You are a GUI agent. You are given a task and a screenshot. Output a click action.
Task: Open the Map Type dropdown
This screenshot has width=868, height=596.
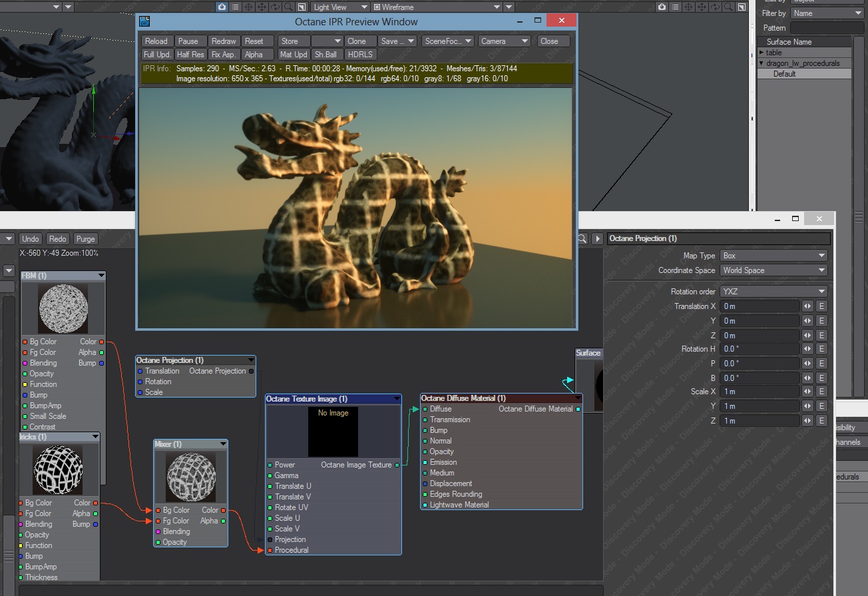(x=773, y=256)
